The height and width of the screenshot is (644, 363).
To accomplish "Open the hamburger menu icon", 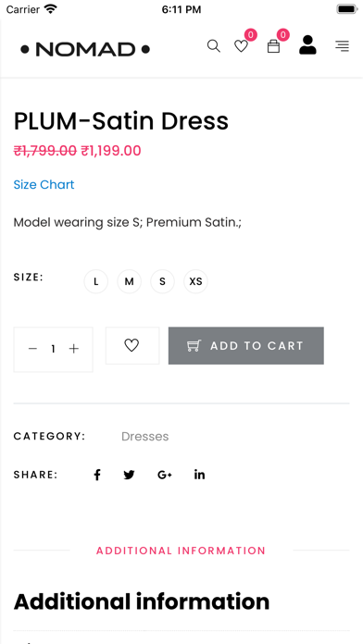I will 342,46.
